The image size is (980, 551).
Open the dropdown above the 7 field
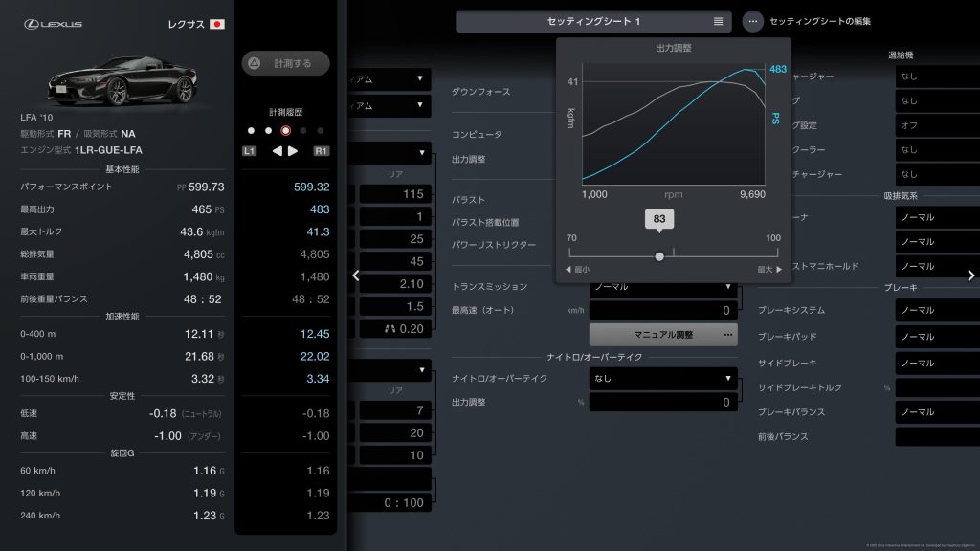pyautogui.click(x=390, y=370)
